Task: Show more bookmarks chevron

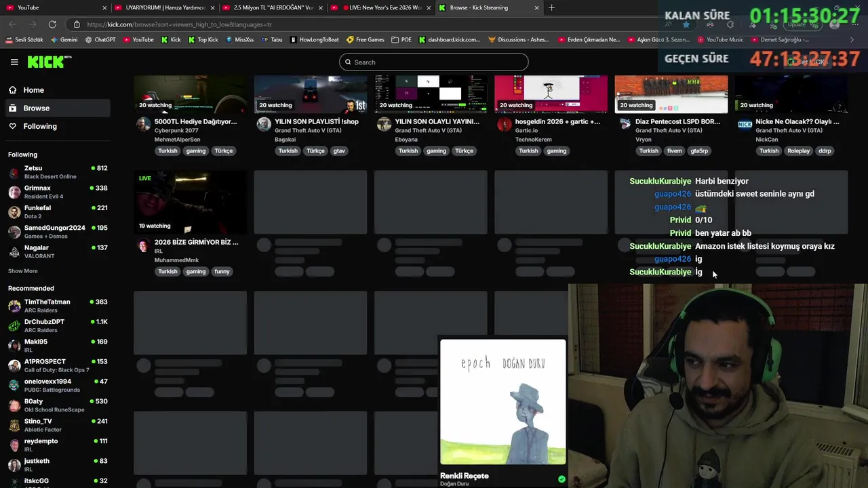Action: [852, 40]
